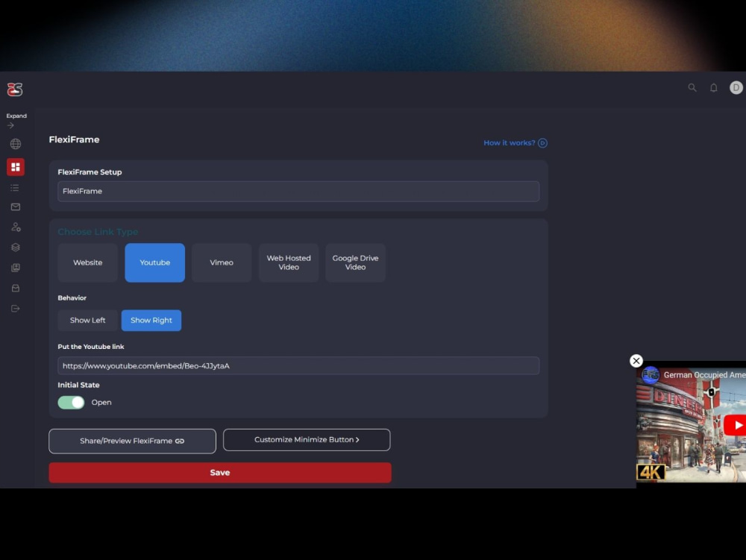Image resolution: width=746 pixels, height=560 pixels.
Task: Focus the Youtube link input field
Action: click(298, 365)
